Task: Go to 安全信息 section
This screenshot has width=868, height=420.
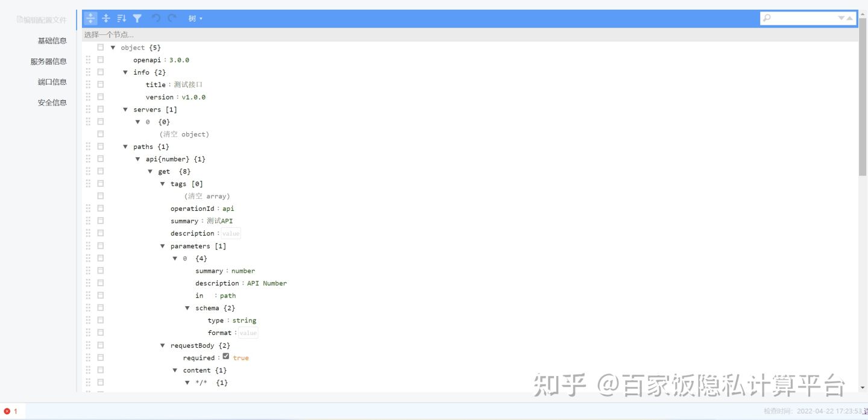Action: tap(52, 102)
